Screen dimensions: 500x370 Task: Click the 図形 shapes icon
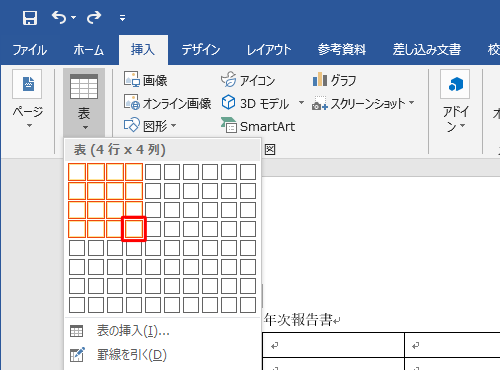click(x=131, y=125)
